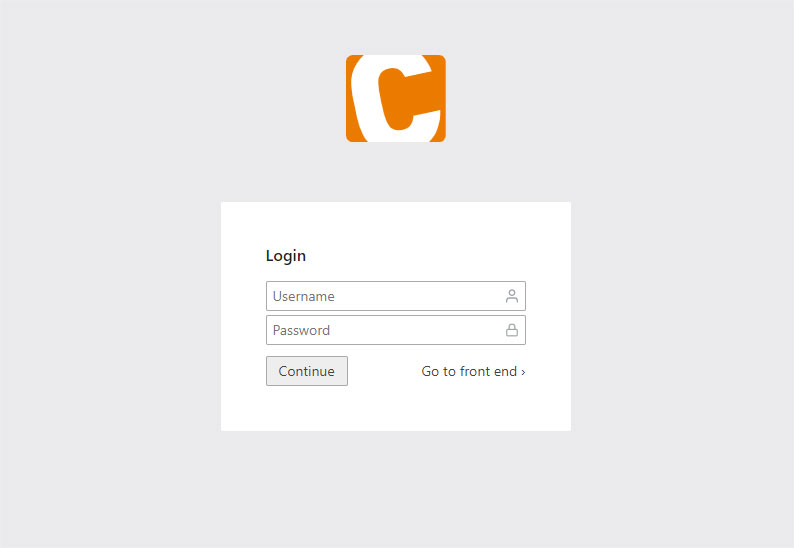
Task: Focus the Username input field
Action: tap(395, 296)
